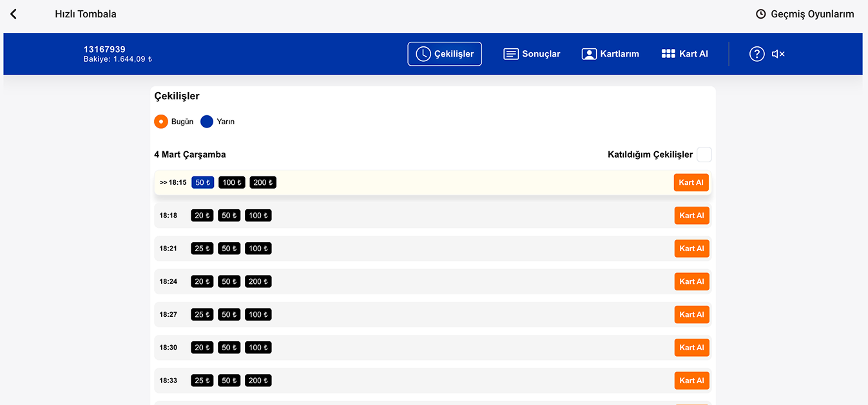Open the Kartlarım tab
The image size is (868, 405).
(610, 54)
